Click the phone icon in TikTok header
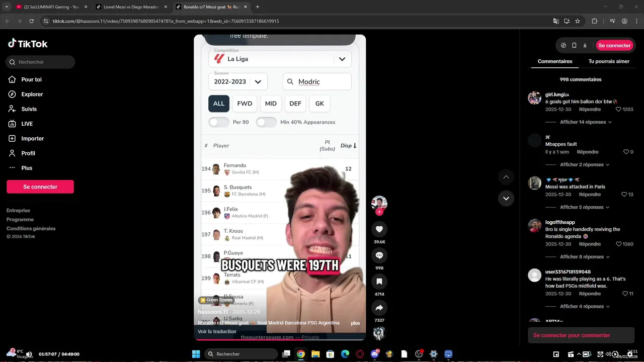The image size is (644, 362). (x=574, y=45)
